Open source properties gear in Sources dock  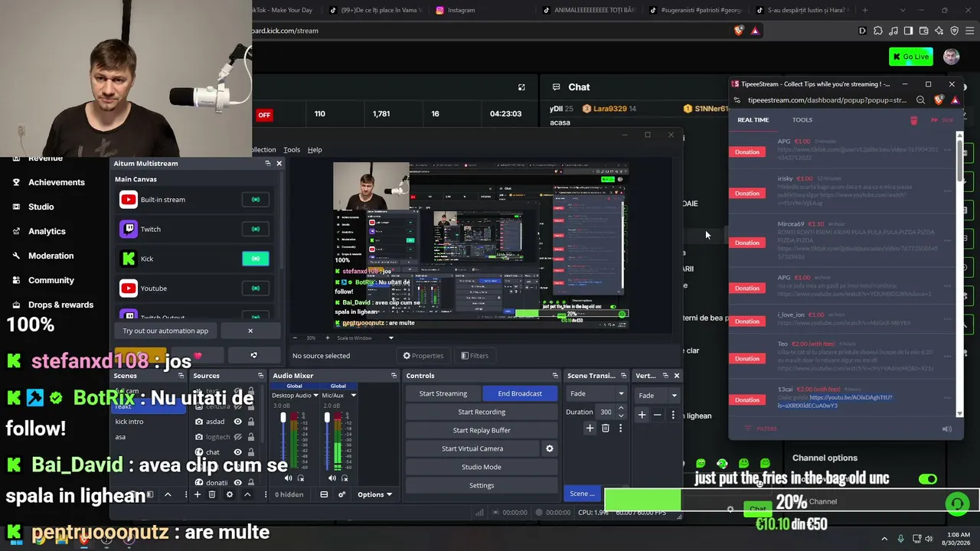[229, 494]
